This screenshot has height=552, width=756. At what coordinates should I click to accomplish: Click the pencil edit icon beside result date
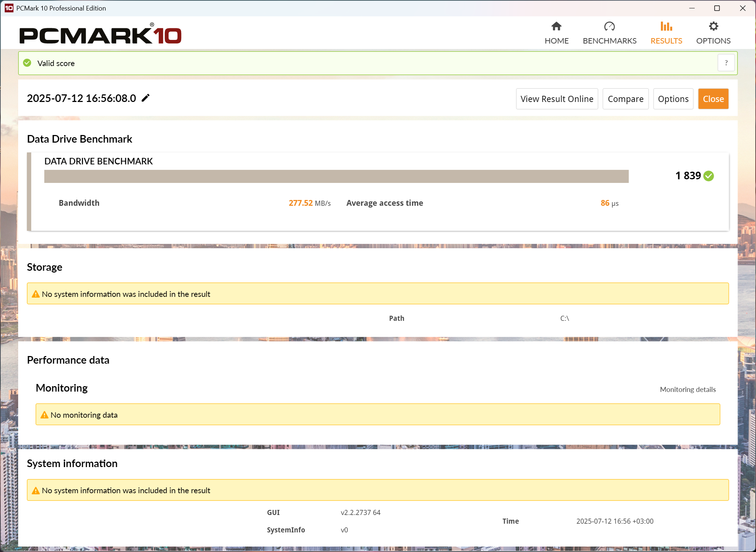(146, 98)
